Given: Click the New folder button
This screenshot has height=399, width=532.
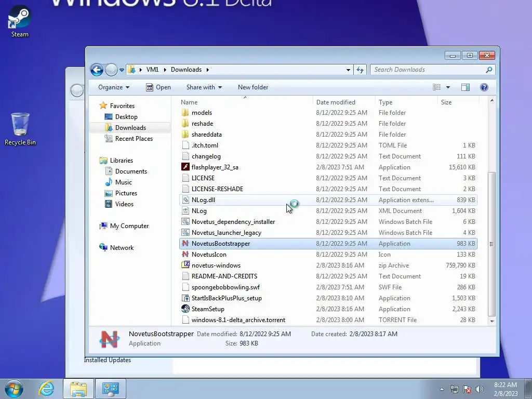Looking at the screenshot, I should pyautogui.click(x=253, y=87).
